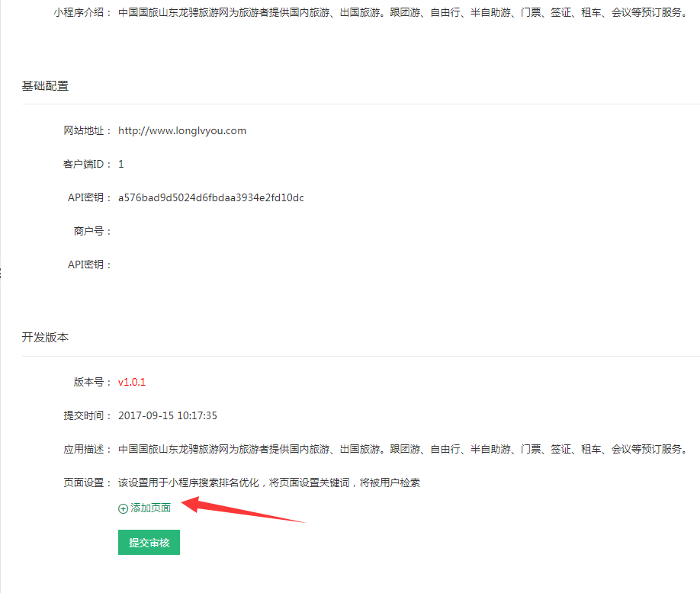The image size is (700, 593).
Task: Click the 开发版本 section heading
Action: (45, 337)
